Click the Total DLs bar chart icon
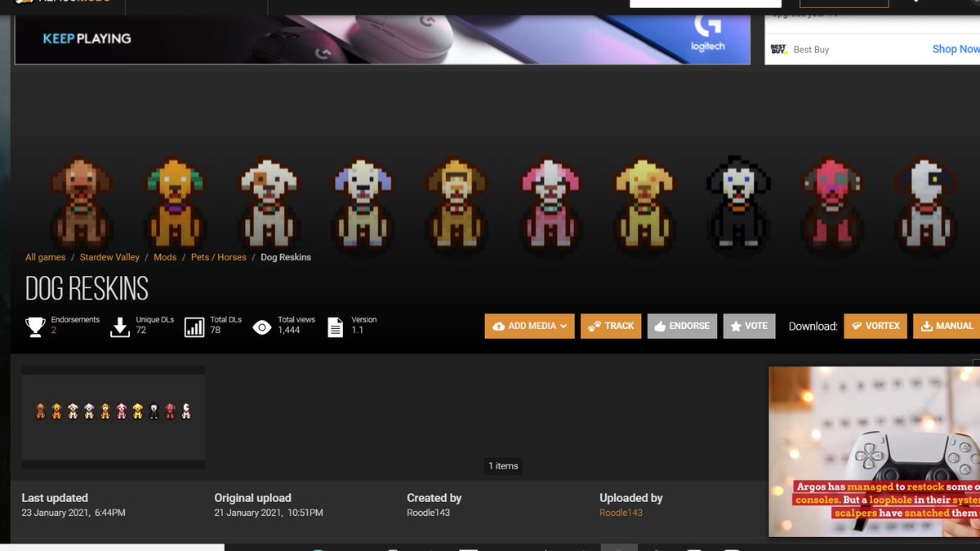 (194, 327)
